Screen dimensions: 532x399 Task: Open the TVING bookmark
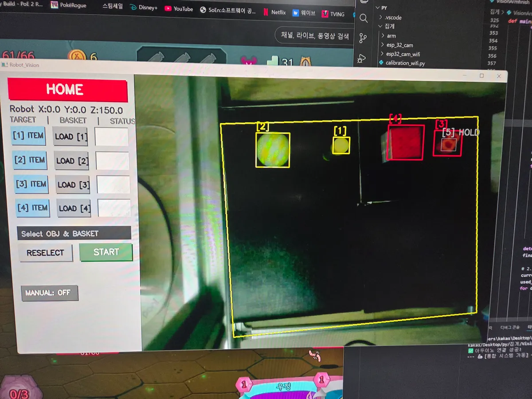point(333,14)
